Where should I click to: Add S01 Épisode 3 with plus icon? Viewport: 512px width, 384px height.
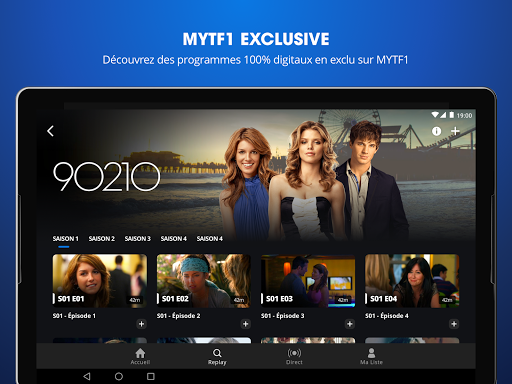350,324
